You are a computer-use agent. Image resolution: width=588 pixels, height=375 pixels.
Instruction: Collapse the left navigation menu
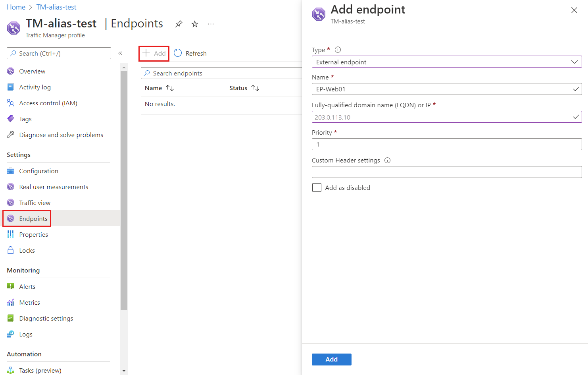120,53
